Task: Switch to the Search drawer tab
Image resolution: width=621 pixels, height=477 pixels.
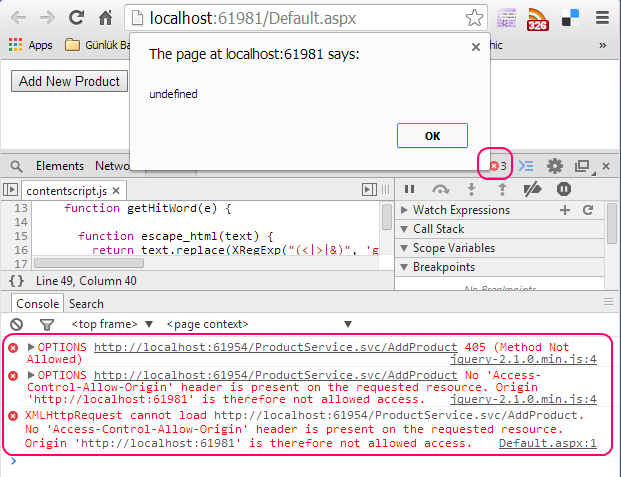Action: [86, 304]
